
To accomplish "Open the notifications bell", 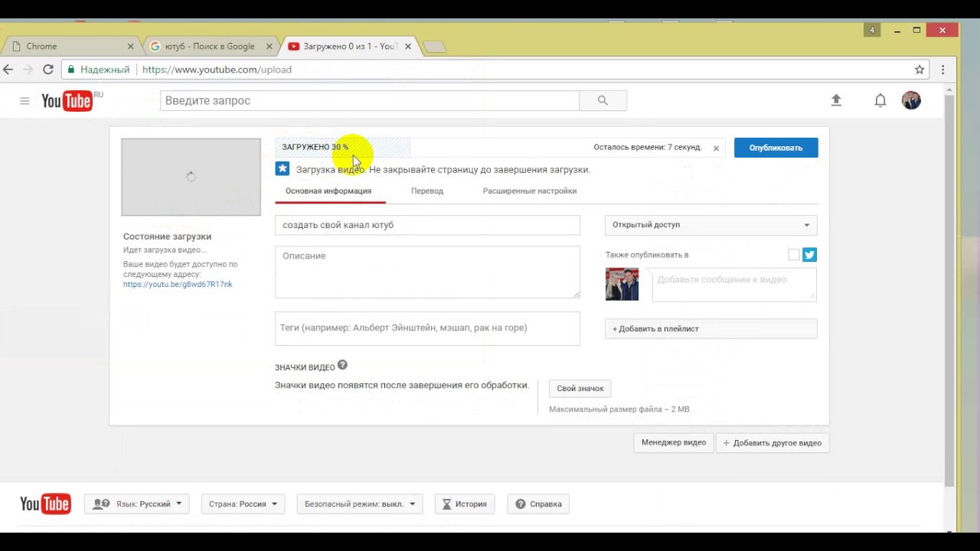I will 880,100.
